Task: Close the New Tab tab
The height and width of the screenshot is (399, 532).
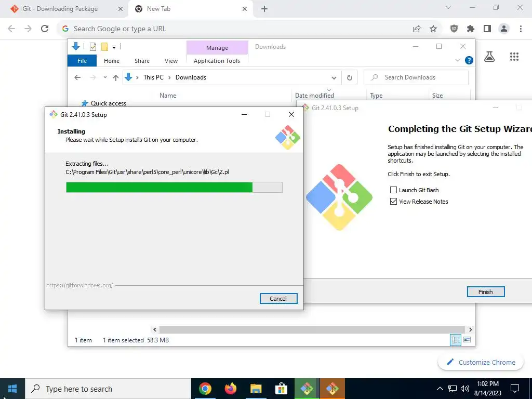Action: (245, 9)
